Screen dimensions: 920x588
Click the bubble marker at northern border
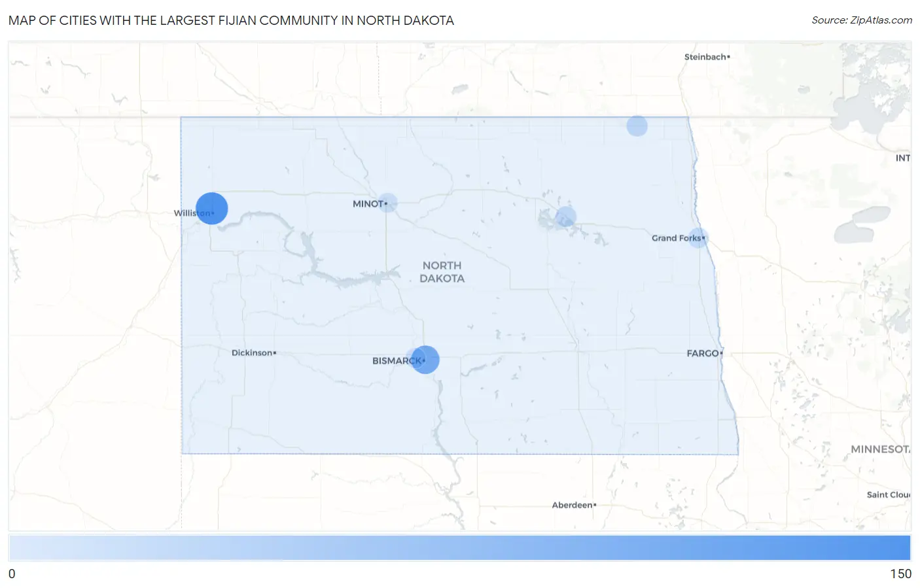[637, 126]
